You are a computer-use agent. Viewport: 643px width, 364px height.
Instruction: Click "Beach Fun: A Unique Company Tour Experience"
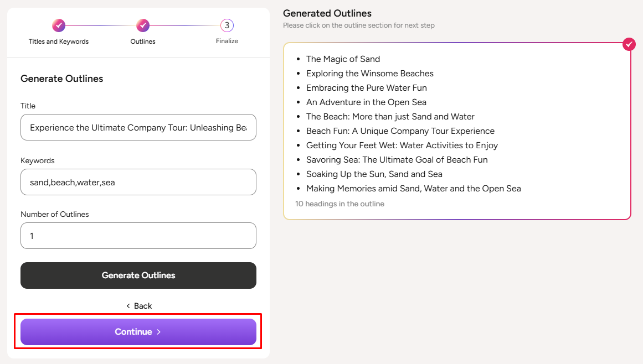point(400,131)
